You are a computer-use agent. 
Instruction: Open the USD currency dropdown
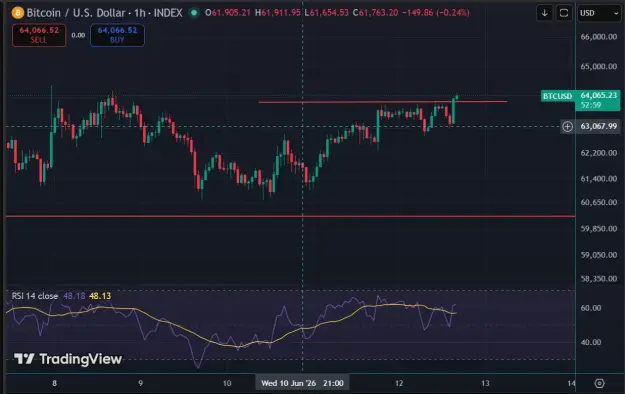coord(599,13)
